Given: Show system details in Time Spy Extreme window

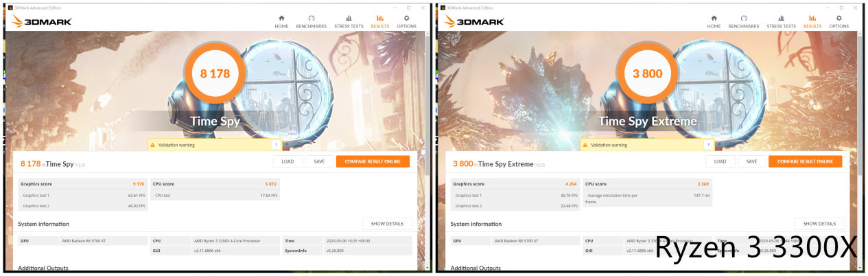Looking at the screenshot, I should point(819,224).
